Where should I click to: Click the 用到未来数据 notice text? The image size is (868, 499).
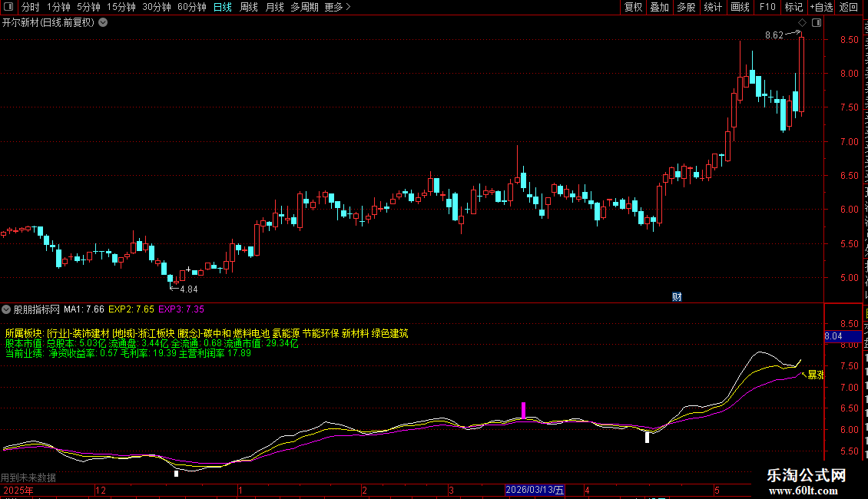coord(28,478)
